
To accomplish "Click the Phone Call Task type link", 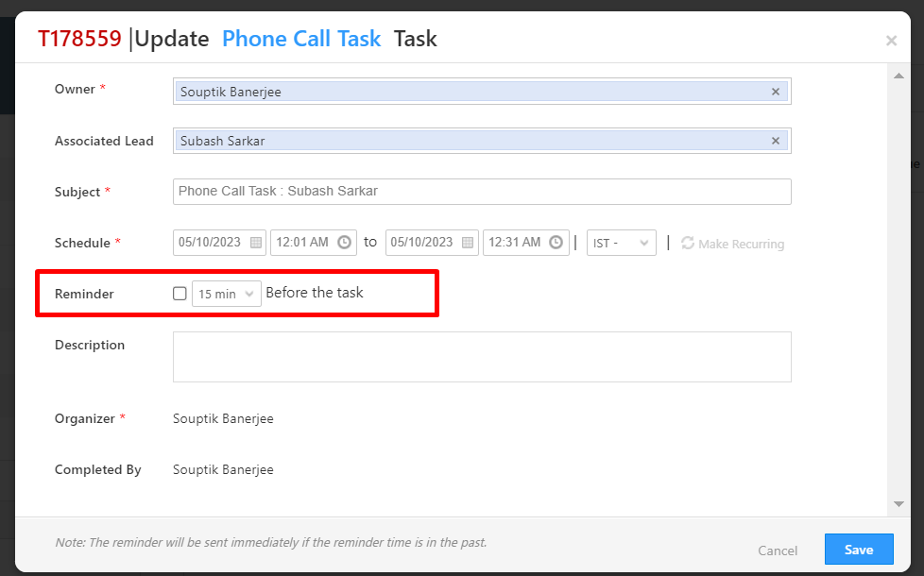I will [301, 39].
